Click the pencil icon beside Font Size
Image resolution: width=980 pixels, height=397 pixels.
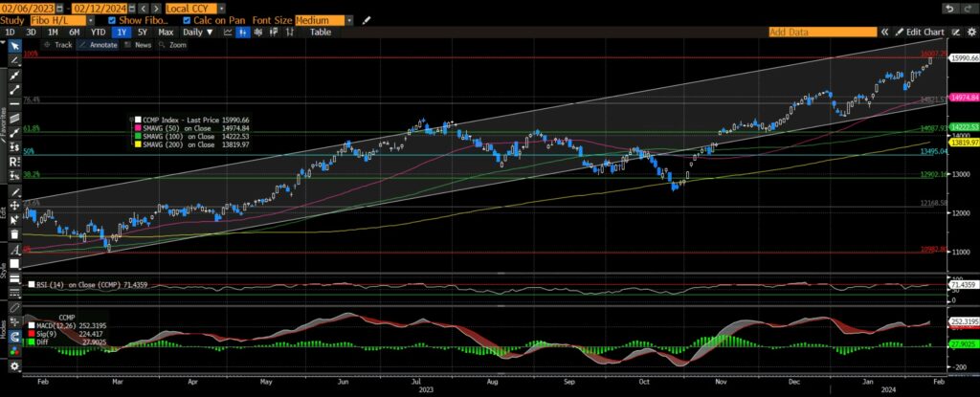click(368, 19)
